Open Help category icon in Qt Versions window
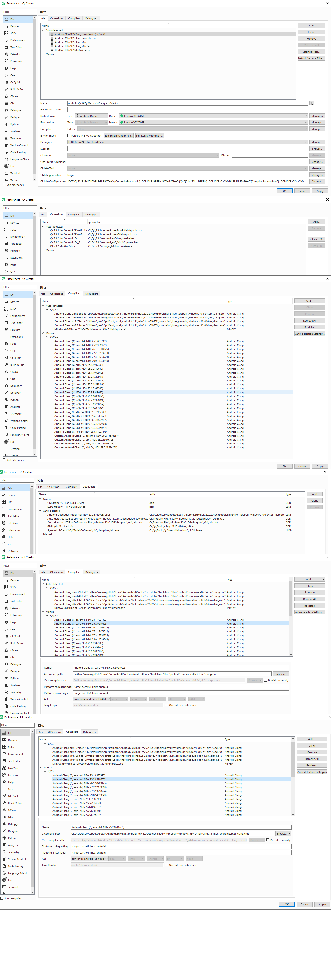This screenshot has width=331, height=980. tap(7, 264)
